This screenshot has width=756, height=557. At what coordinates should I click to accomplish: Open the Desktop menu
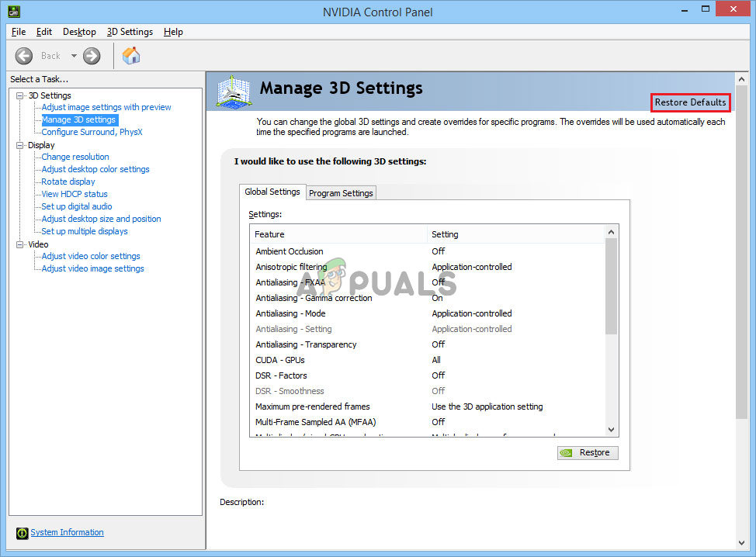79,32
